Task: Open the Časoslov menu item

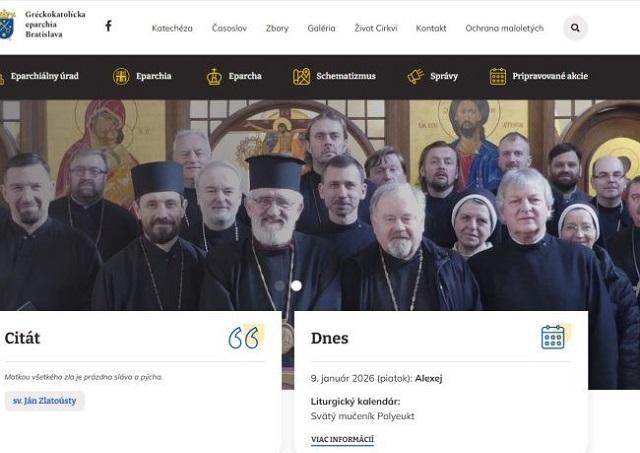Action: 229,28
